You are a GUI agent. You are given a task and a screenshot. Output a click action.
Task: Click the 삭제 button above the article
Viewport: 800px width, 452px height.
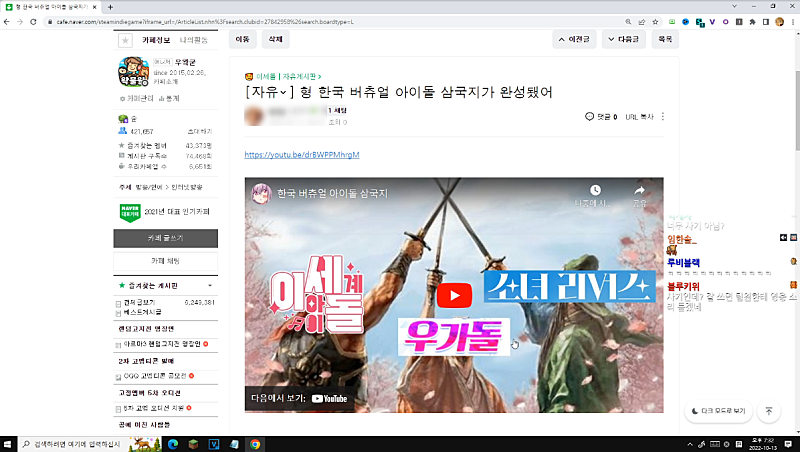point(276,39)
